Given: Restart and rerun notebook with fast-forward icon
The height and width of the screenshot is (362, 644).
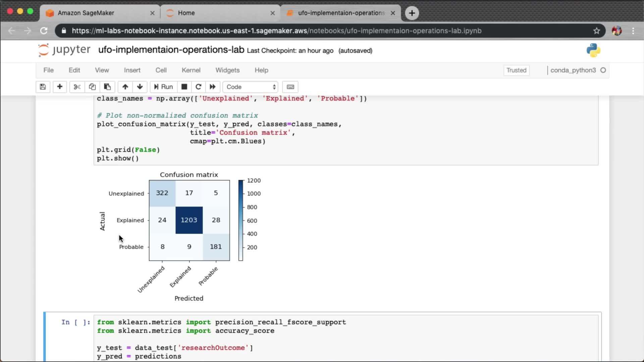Looking at the screenshot, I should pyautogui.click(x=213, y=87).
